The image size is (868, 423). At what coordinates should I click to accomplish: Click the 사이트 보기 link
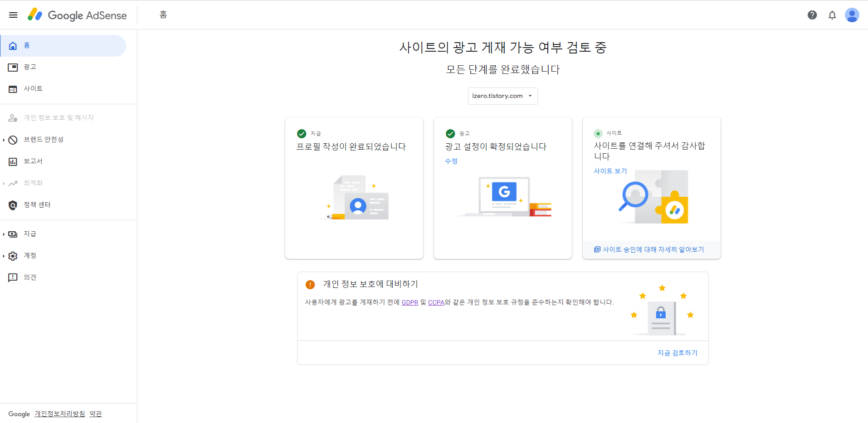tap(610, 171)
